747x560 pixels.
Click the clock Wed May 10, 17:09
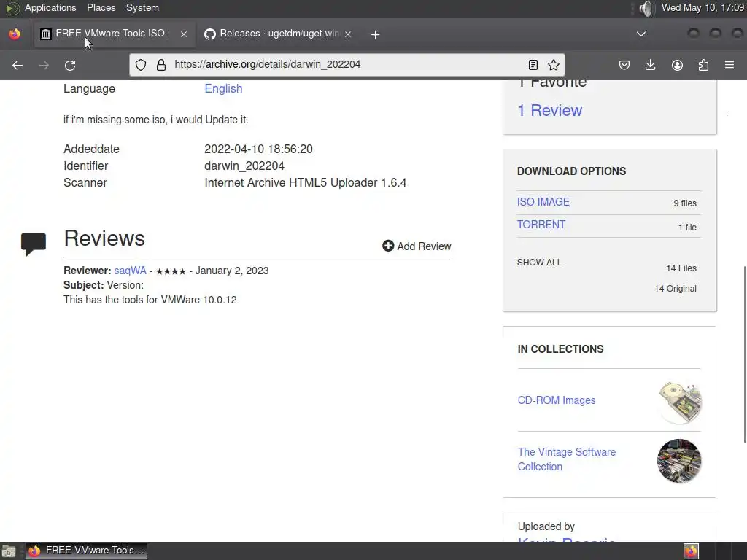(703, 7)
